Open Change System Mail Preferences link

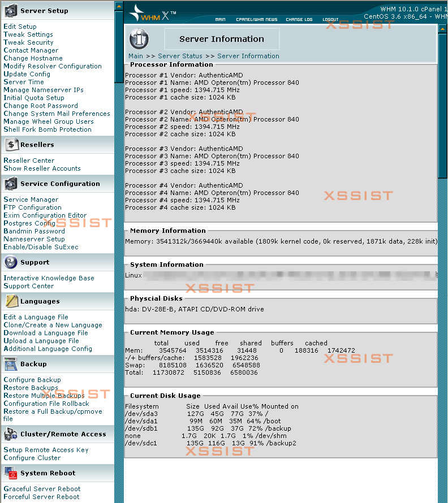[x=57, y=114]
